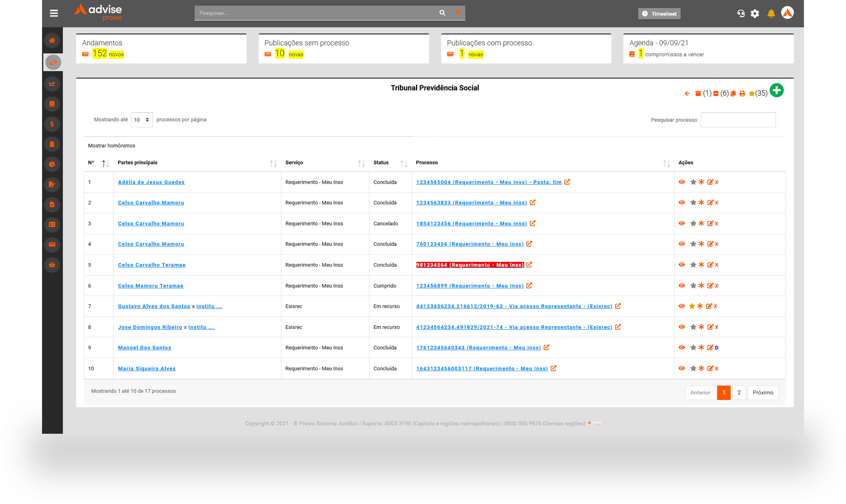Open the headset support icon
This screenshot has width=846, height=504.
(x=740, y=13)
